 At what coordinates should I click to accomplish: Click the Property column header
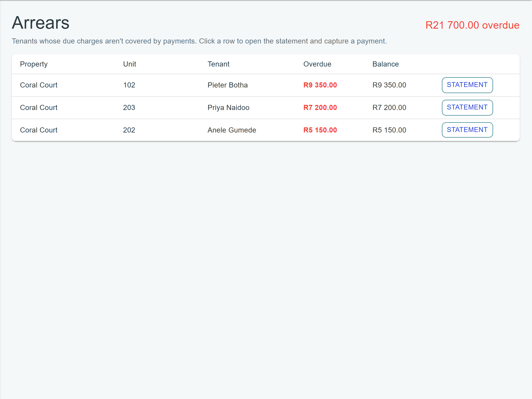coord(34,64)
